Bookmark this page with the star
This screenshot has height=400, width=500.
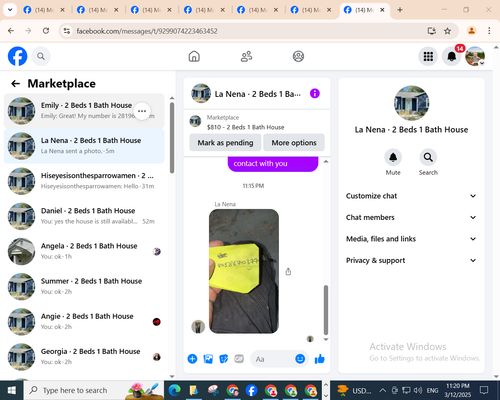pos(447,31)
